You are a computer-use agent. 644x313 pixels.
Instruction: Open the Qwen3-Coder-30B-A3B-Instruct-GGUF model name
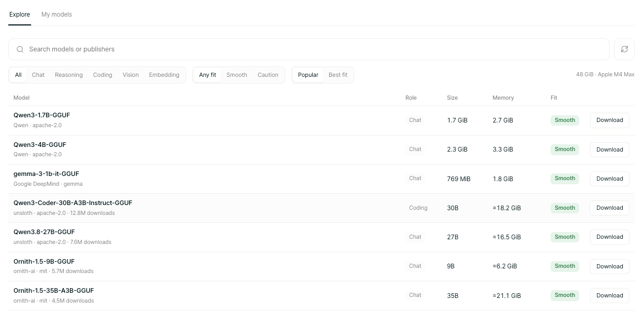73,202
